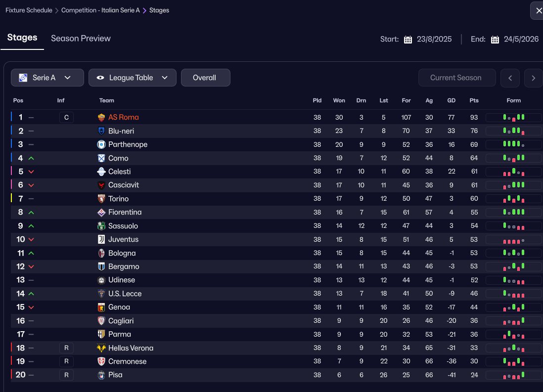Go to the previous season arrow
The image size is (543, 392).
coord(510,78)
